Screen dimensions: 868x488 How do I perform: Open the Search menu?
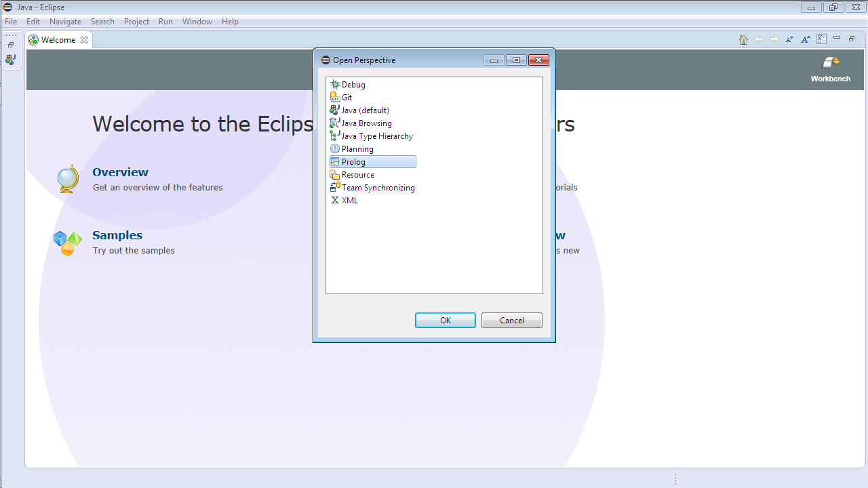pos(102,22)
